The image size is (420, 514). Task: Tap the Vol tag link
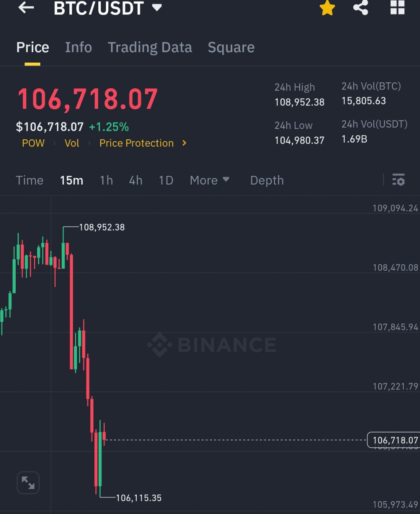coord(72,143)
